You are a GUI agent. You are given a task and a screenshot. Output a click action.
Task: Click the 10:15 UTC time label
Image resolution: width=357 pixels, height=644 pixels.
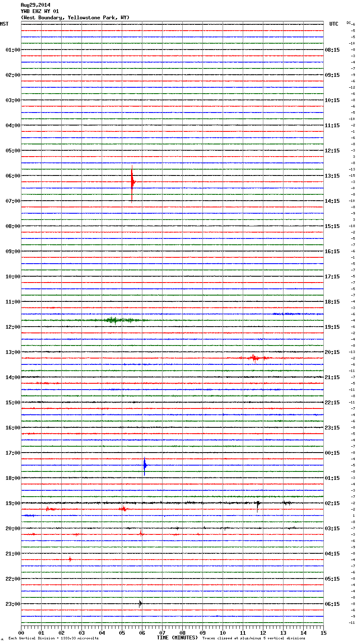coord(332,100)
